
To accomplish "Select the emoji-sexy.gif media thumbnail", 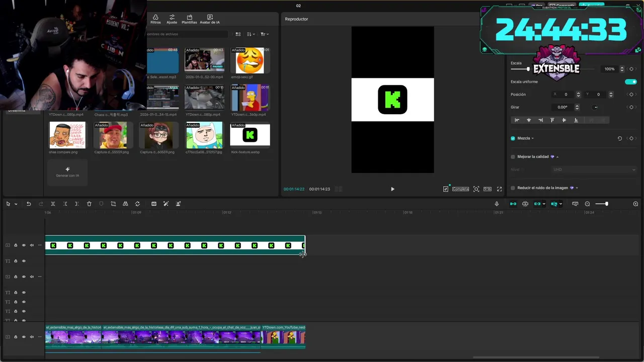I will [250, 60].
